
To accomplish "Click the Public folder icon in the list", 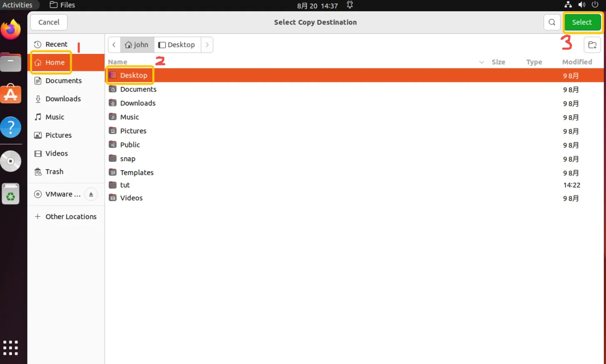I will tap(113, 145).
